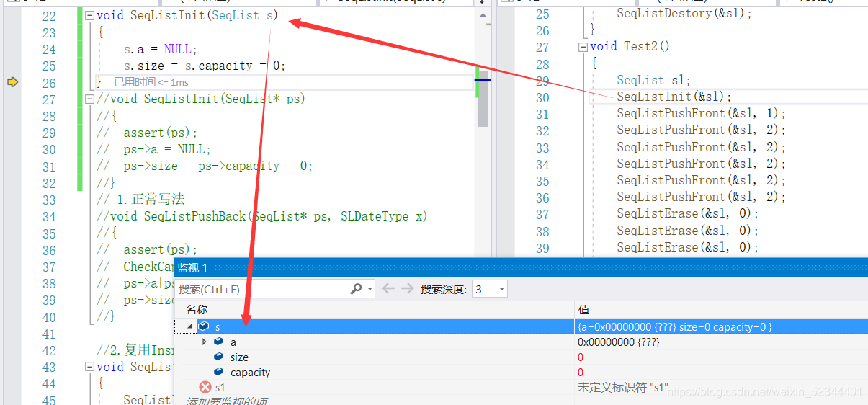Click code line s.size = s.capacity = 0;
The height and width of the screenshot is (405, 868).
205,66
